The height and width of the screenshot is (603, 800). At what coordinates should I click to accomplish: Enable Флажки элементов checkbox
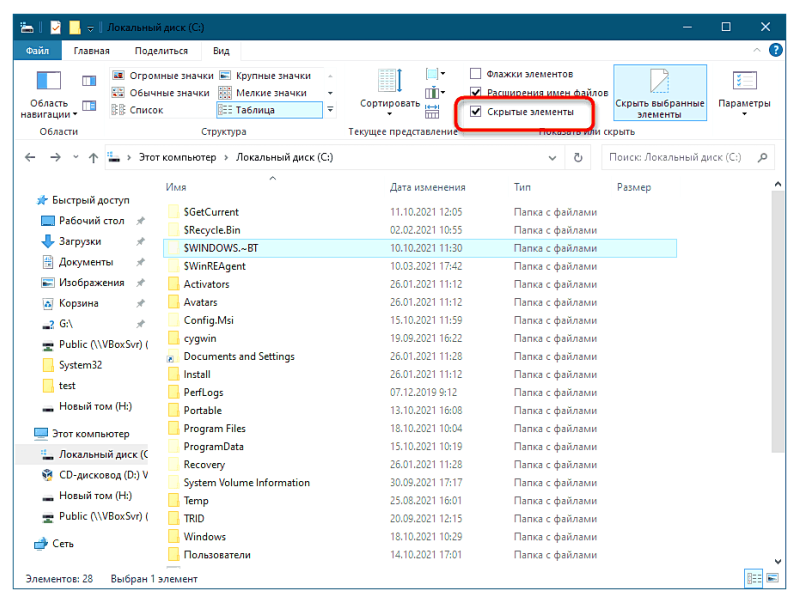[475, 74]
